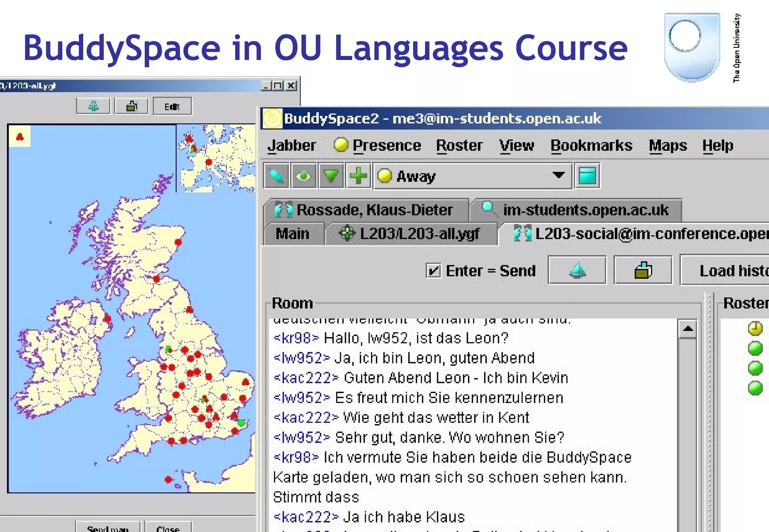Open the Away status dropdown
The height and width of the screenshot is (532, 769).
[x=473, y=176]
